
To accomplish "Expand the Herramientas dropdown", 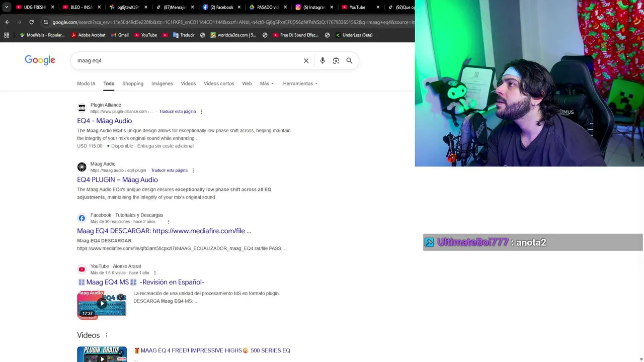I will point(300,83).
